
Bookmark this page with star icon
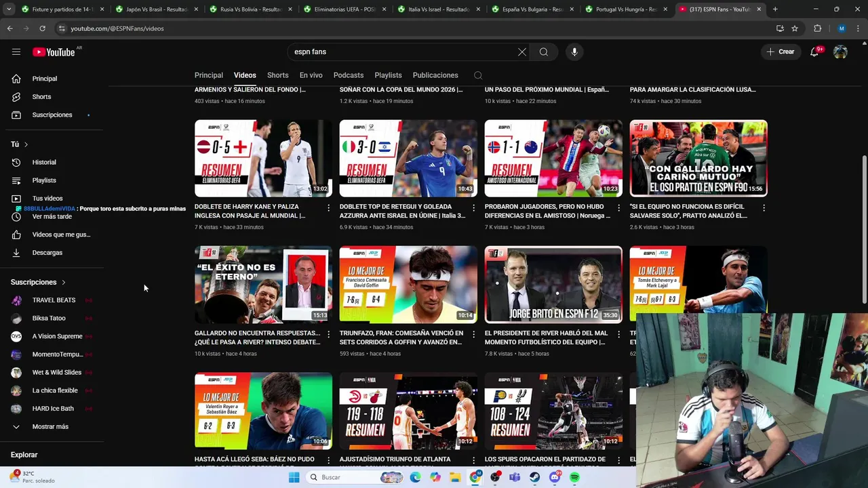click(x=795, y=28)
